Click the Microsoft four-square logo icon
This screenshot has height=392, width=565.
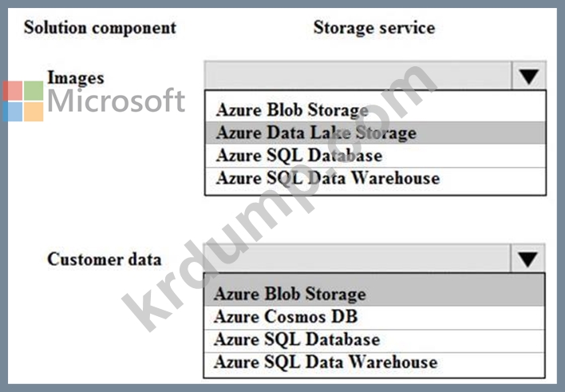click(23, 101)
